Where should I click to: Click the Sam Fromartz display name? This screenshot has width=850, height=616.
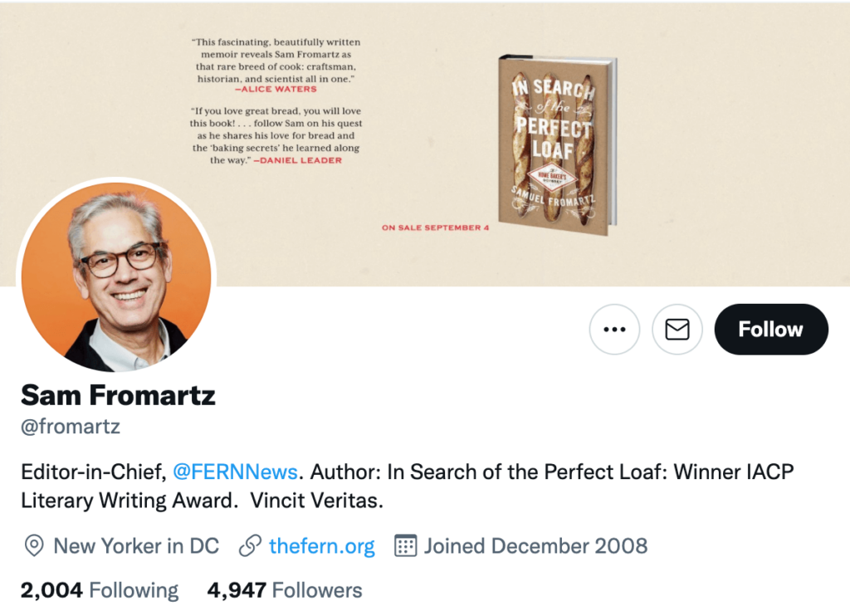(118, 395)
